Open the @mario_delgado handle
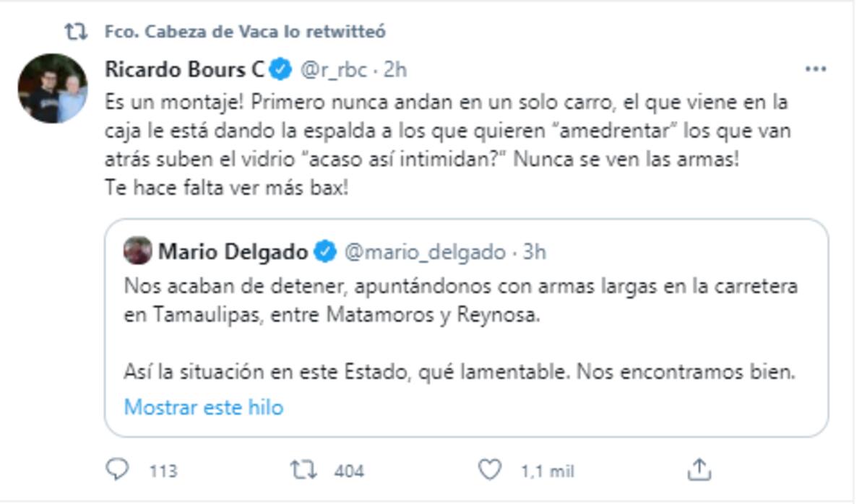 425,253
